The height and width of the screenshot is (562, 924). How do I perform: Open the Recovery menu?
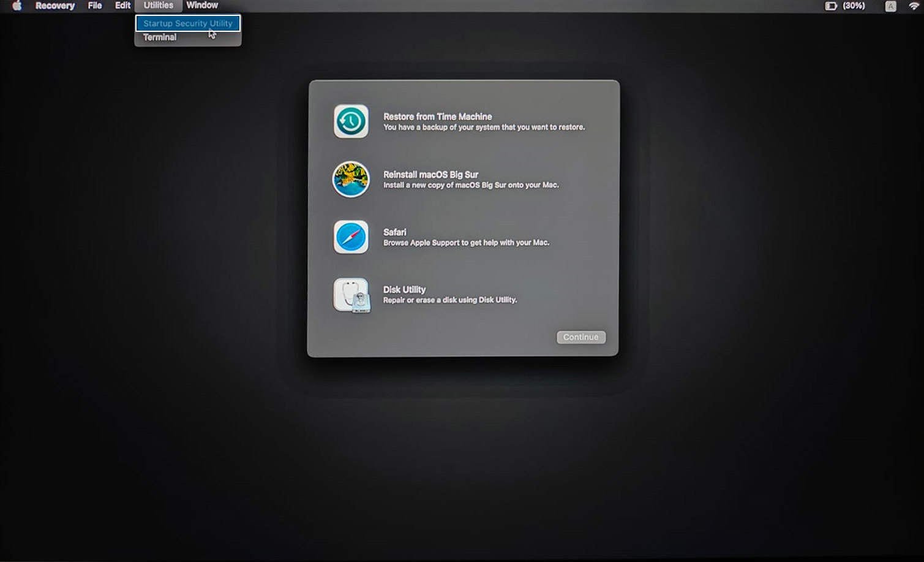tap(55, 6)
